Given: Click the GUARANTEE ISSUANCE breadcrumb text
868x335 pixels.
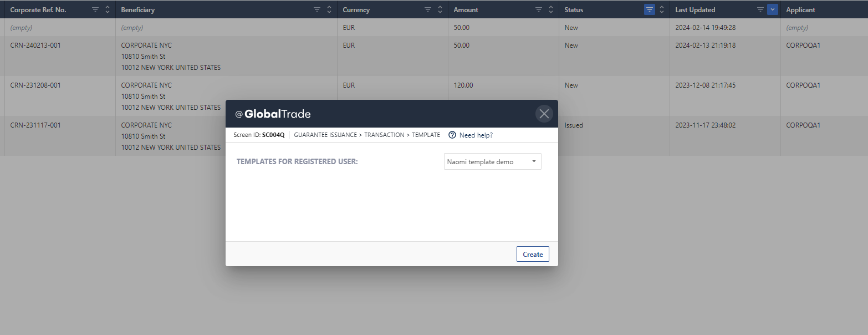Looking at the screenshot, I should 325,135.
